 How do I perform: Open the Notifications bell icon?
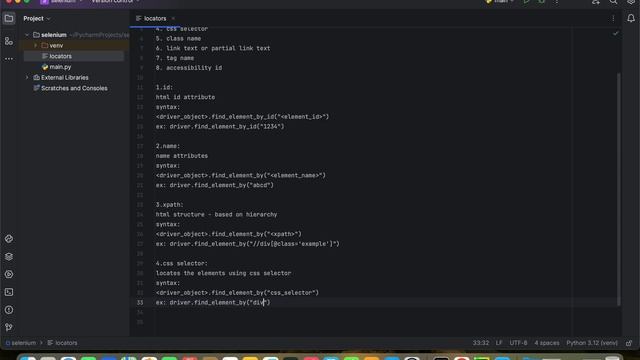tap(631, 18)
